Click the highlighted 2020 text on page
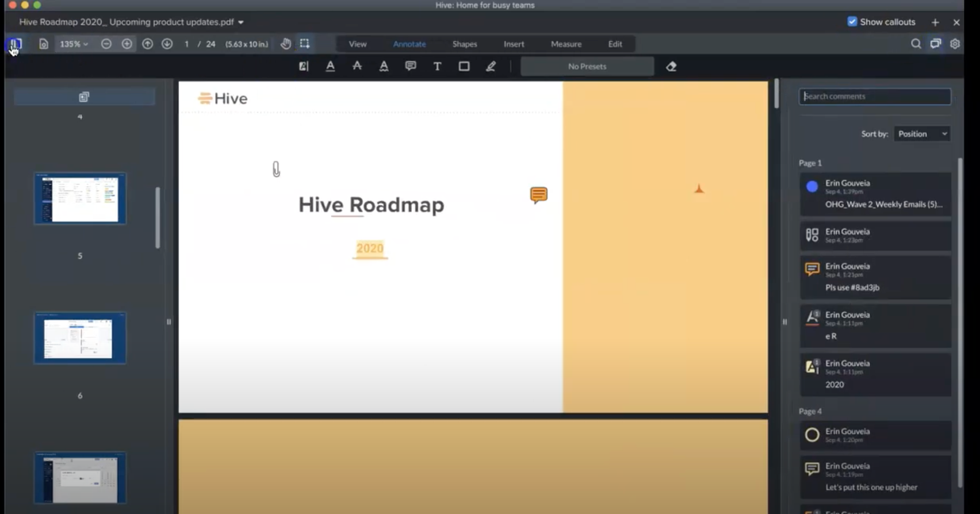 [x=370, y=248]
